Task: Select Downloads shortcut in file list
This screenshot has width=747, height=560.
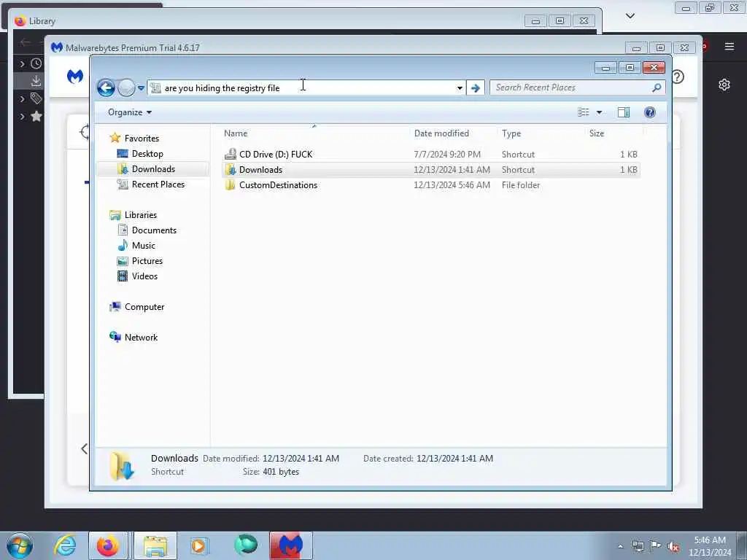Action: [x=430, y=170]
